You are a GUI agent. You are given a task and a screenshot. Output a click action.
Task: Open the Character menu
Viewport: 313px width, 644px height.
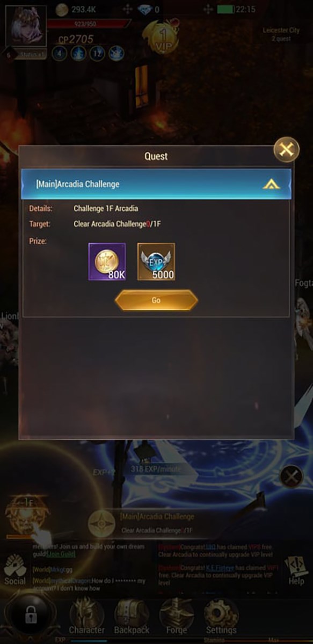(x=87, y=616)
